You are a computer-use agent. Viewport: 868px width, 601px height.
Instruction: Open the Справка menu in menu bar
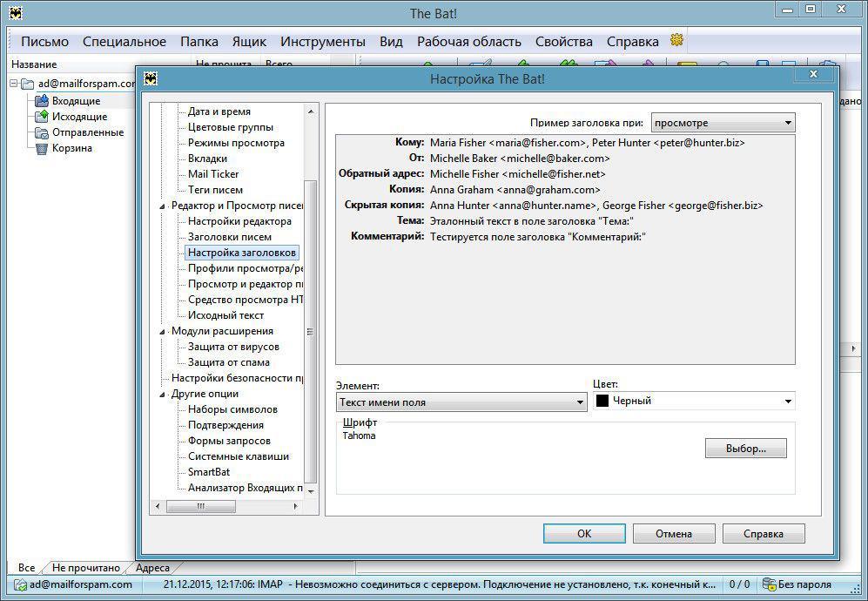click(x=632, y=42)
